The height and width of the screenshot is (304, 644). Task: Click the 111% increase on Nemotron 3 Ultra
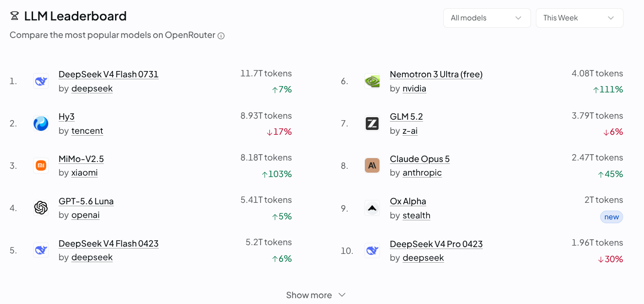(607, 89)
